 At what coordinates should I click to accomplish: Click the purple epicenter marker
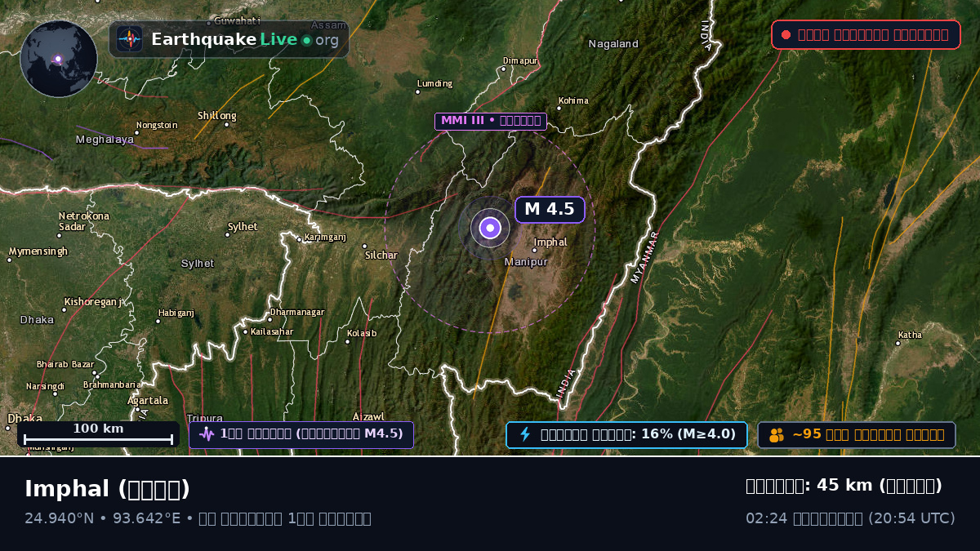coord(490,228)
